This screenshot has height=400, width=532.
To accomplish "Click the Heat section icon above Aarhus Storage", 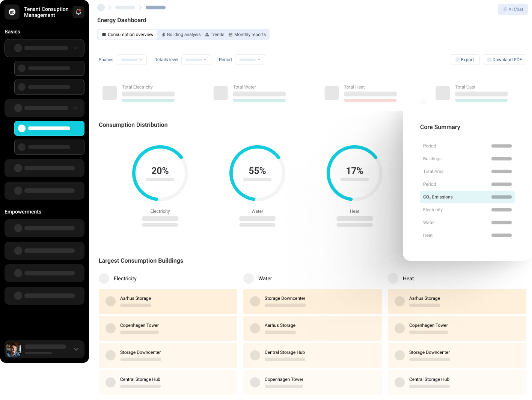I will [x=393, y=278].
